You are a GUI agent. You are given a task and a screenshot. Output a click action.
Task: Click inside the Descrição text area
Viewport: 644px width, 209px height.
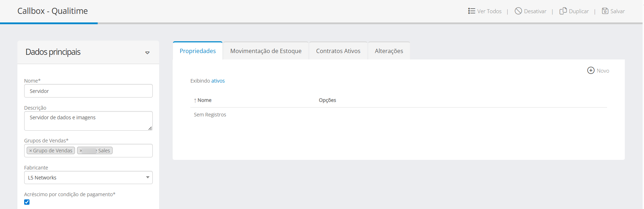click(88, 121)
